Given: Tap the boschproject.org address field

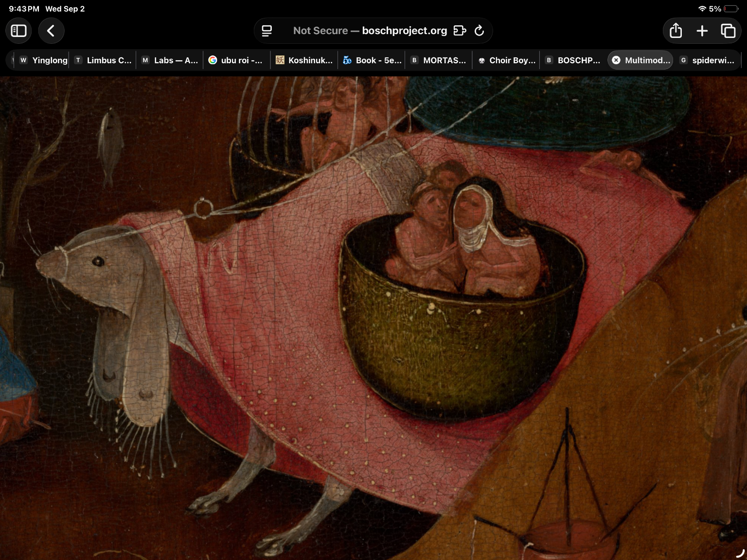Looking at the screenshot, I should click(x=370, y=31).
